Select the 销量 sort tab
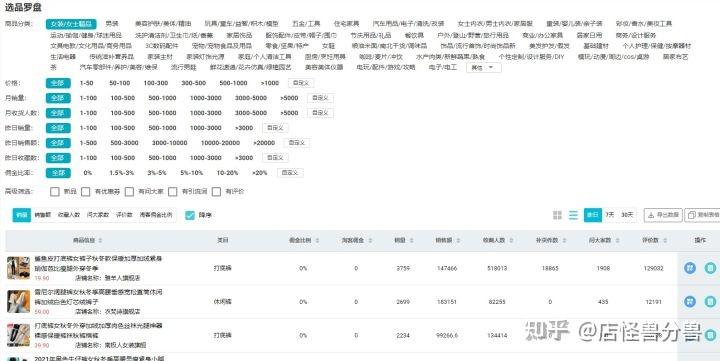This screenshot has width=720, height=361. click(22, 215)
